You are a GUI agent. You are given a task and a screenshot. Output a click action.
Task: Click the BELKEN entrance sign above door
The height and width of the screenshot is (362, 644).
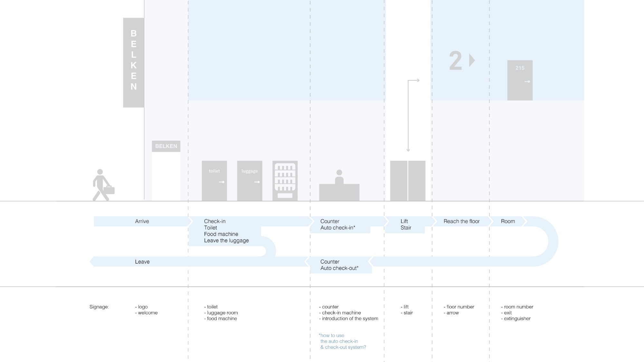166,146
